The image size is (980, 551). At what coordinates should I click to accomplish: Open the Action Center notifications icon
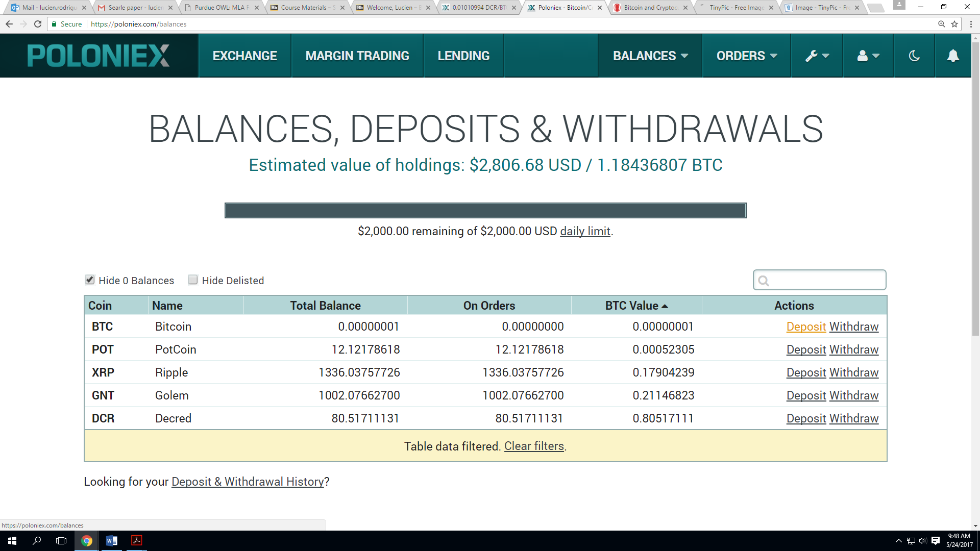coord(936,541)
